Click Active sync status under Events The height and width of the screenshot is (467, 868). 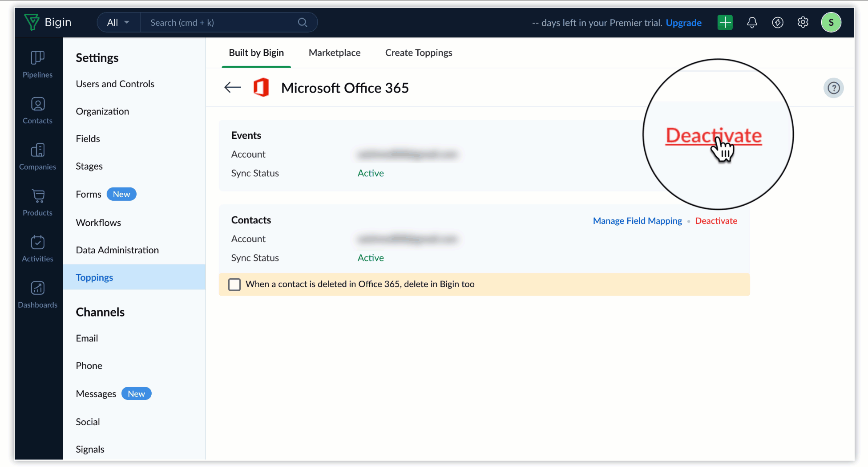pyautogui.click(x=371, y=173)
